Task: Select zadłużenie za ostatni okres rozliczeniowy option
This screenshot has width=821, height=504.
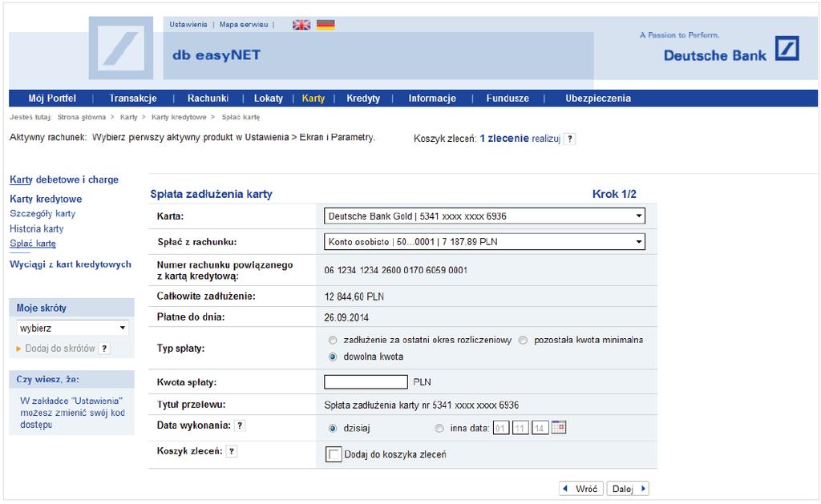Action: 333,341
